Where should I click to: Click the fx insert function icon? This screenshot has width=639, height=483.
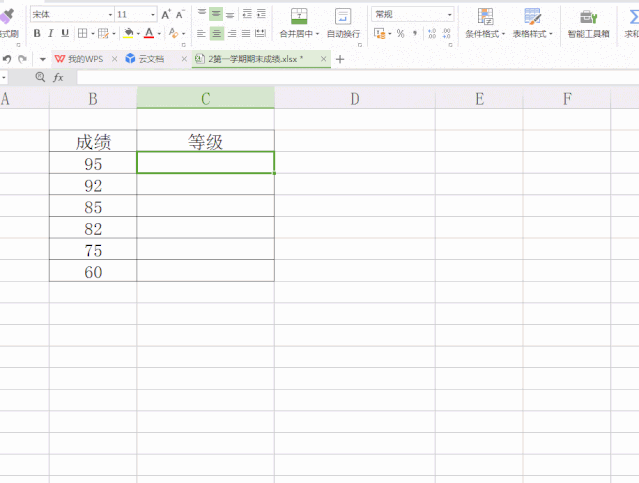coord(58,77)
